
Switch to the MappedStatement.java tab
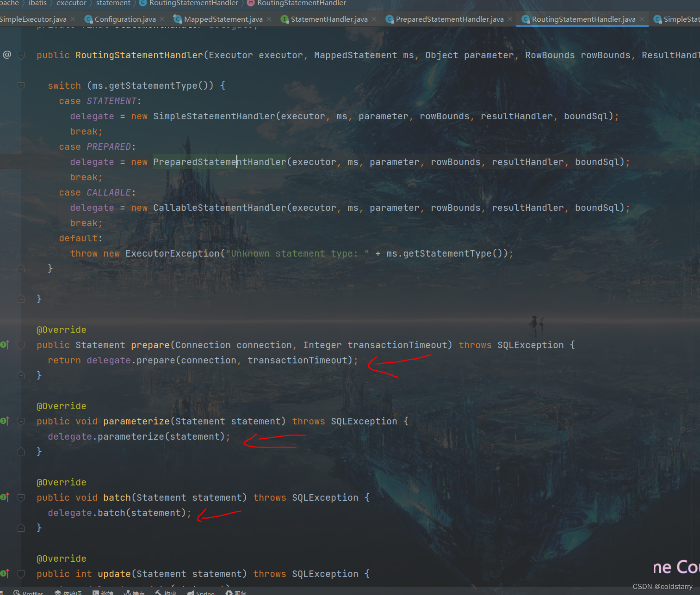click(223, 19)
